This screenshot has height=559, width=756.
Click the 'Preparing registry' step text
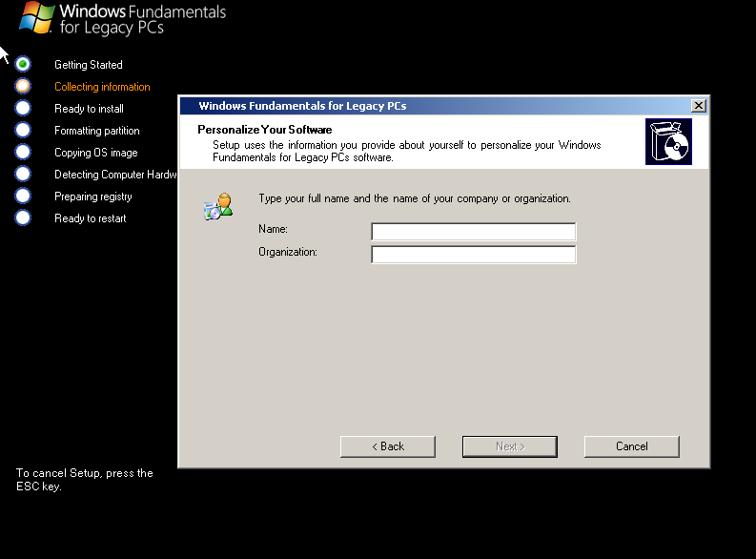pos(93,197)
